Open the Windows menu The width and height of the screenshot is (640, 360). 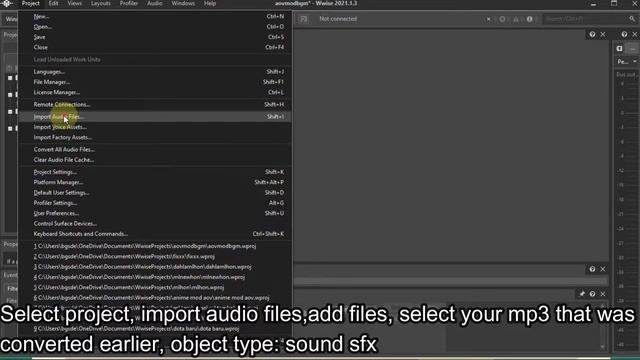(183, 4)
